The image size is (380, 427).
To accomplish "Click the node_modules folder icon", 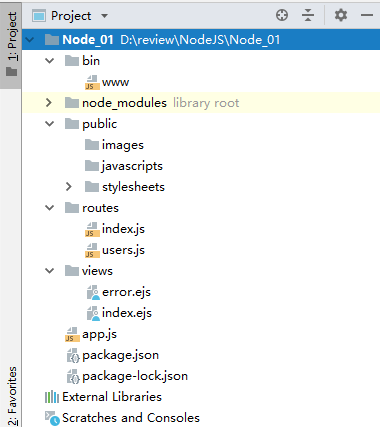I will click(x=72, y=103).
